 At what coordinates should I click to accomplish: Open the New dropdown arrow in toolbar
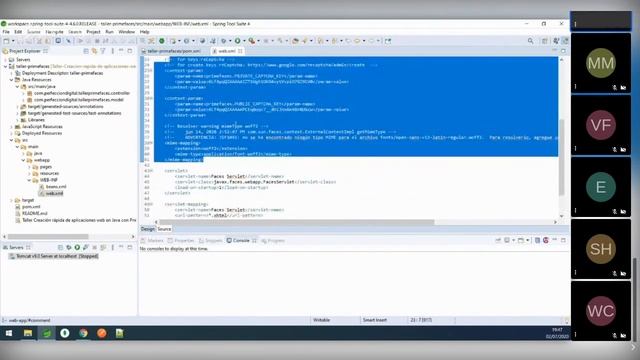click(13, 41)
